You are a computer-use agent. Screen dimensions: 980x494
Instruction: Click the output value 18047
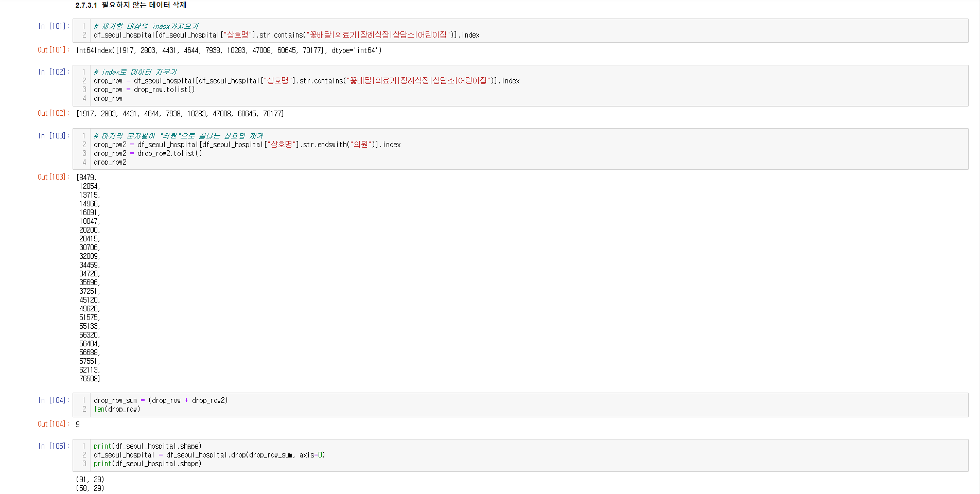tap(90, 221)
